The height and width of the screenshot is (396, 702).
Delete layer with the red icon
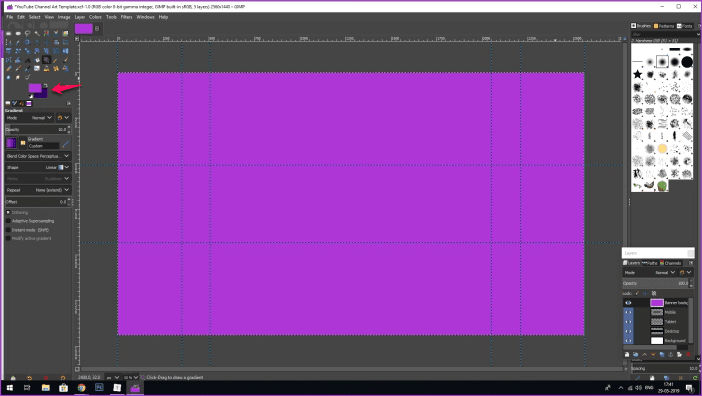[688, 354]
